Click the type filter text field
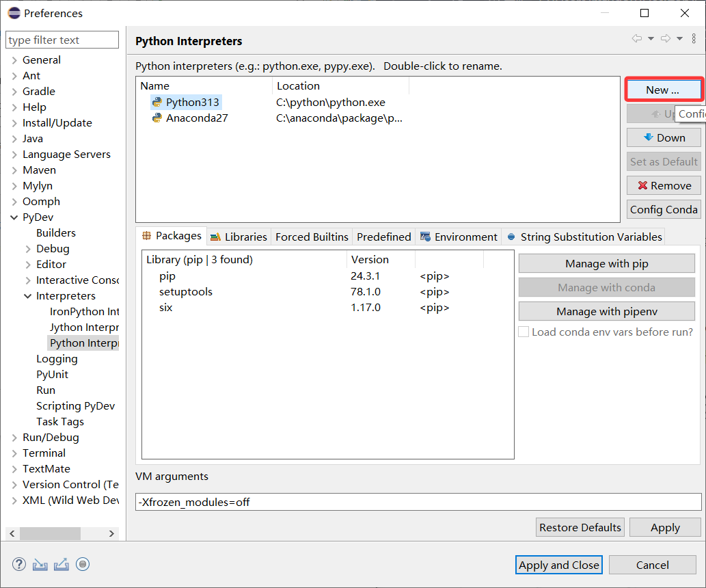The width and height of the screenshot is (706, 588). (62, 40)
